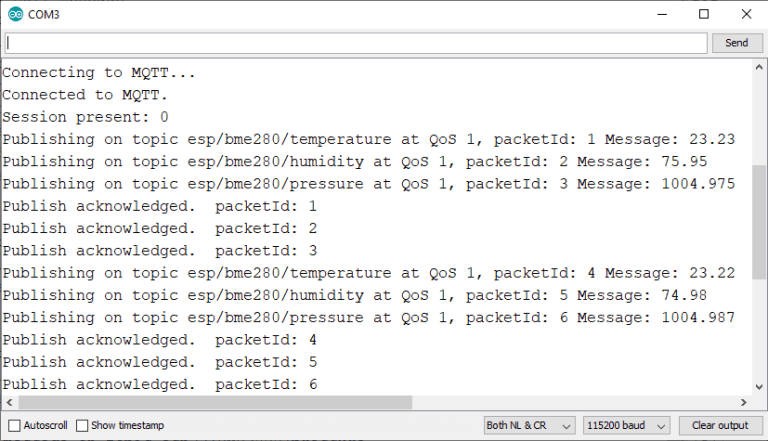Open the Both NL & CR line ending dropdown
This screenshot has height=441, width=768.
coord(529,425)
